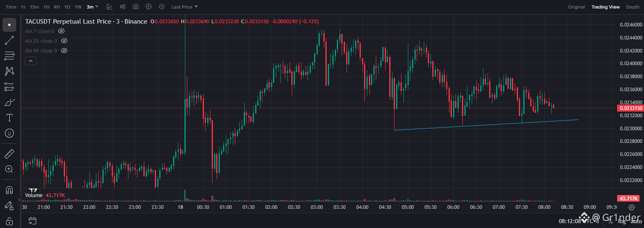Toggle stay in drawing mode

coord(9,206)
